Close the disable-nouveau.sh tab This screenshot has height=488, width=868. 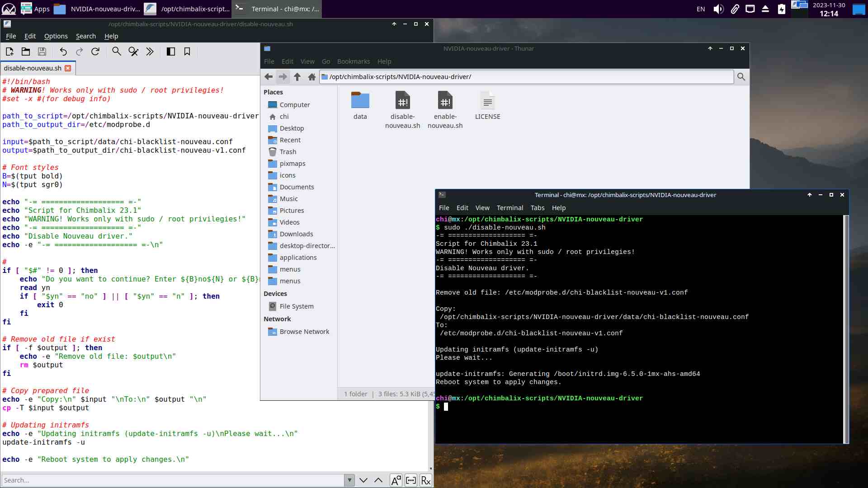(x=68, y=68)
